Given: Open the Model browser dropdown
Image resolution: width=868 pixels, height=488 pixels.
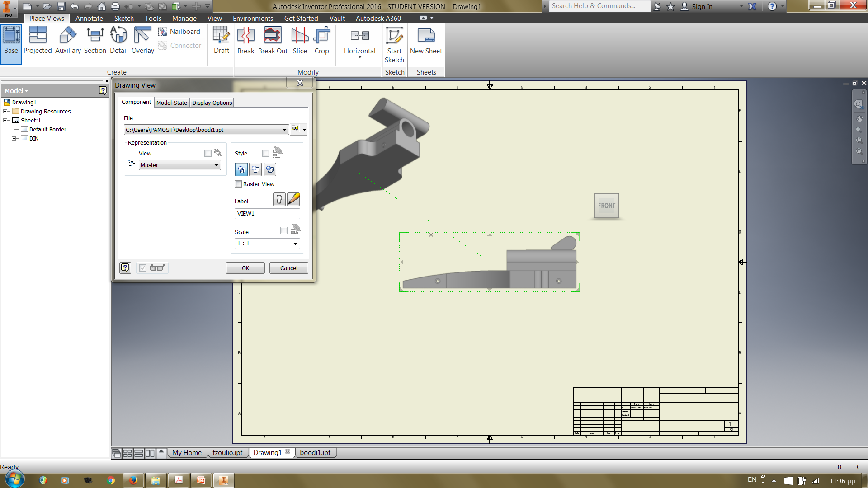Looking at the screenshot, I should pos(16,91).
